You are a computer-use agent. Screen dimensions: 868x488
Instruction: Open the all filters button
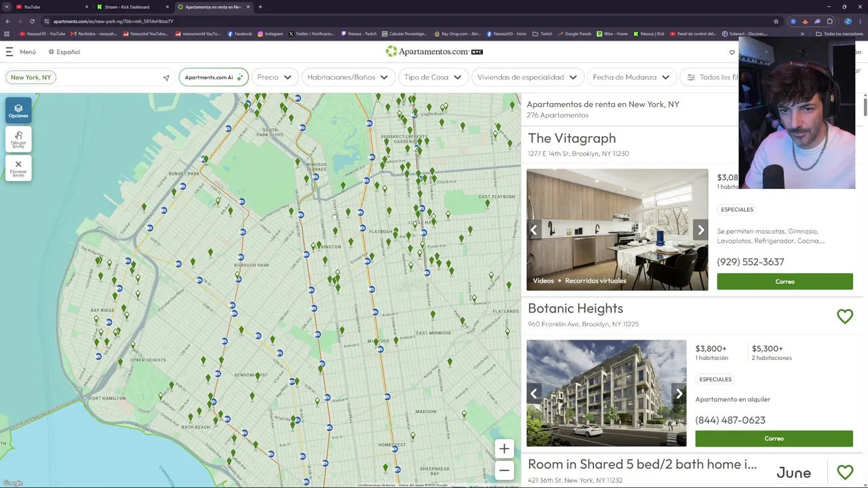tap(709, 77)
